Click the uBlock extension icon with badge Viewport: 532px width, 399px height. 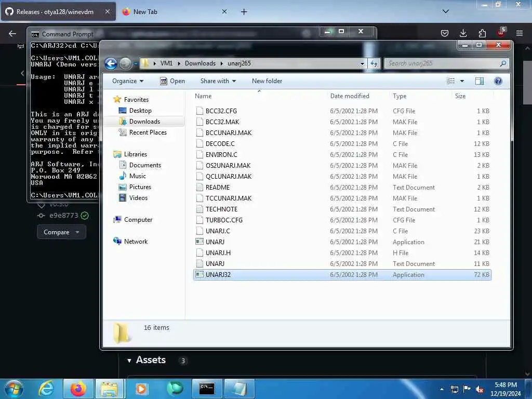coord(501,33)
